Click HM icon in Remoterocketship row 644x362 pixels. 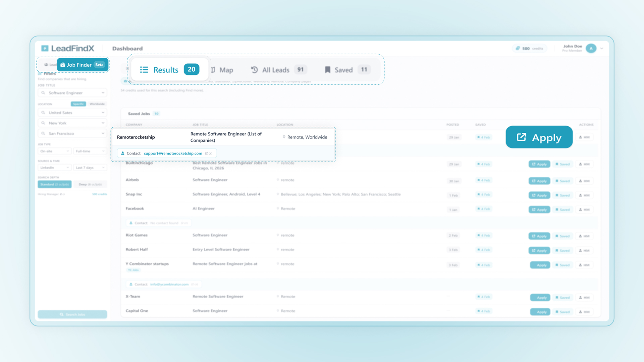(584, 137)
